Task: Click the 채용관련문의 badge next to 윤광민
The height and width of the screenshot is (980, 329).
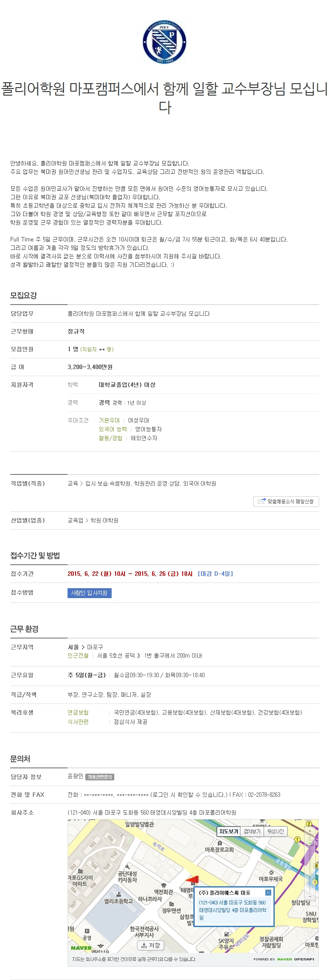Action: 100,776
